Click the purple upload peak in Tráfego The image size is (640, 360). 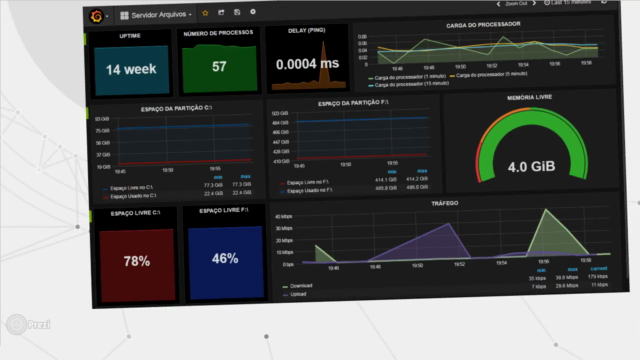448,224
